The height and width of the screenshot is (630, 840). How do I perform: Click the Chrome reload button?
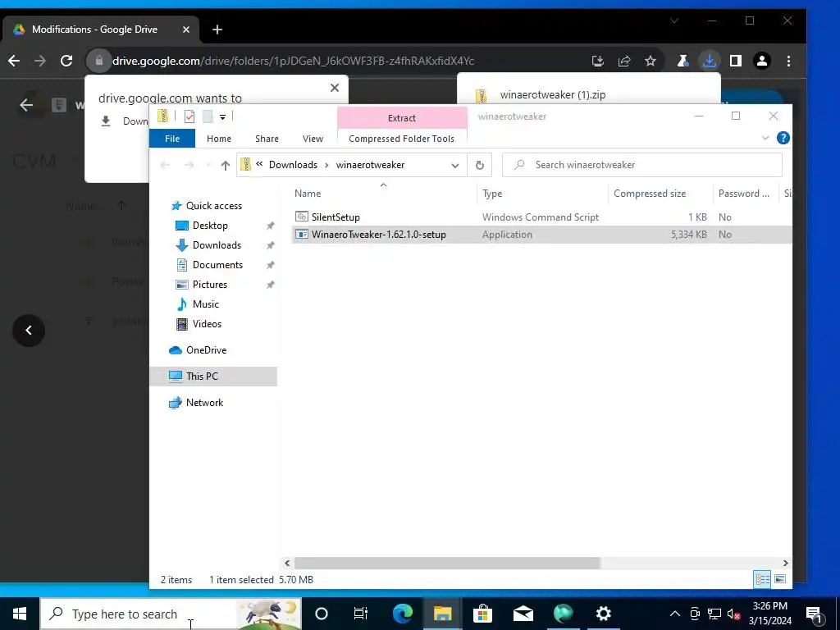(x=66, y=61)
